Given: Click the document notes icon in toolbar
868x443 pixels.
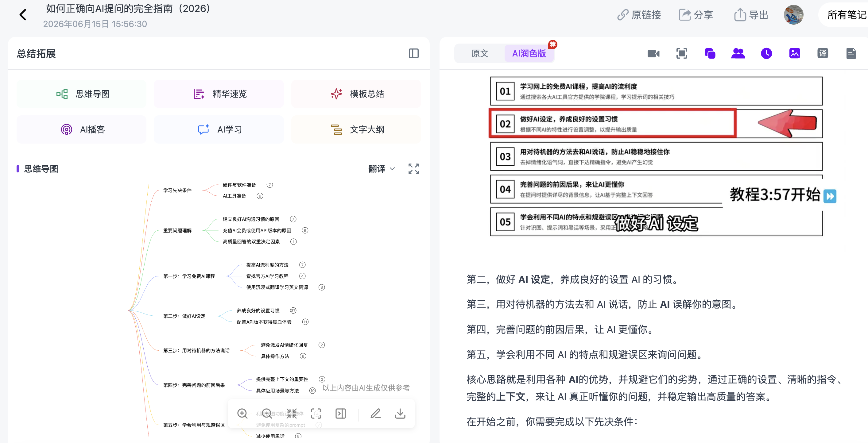Looking at the screenshot, I should coord(851,54).
